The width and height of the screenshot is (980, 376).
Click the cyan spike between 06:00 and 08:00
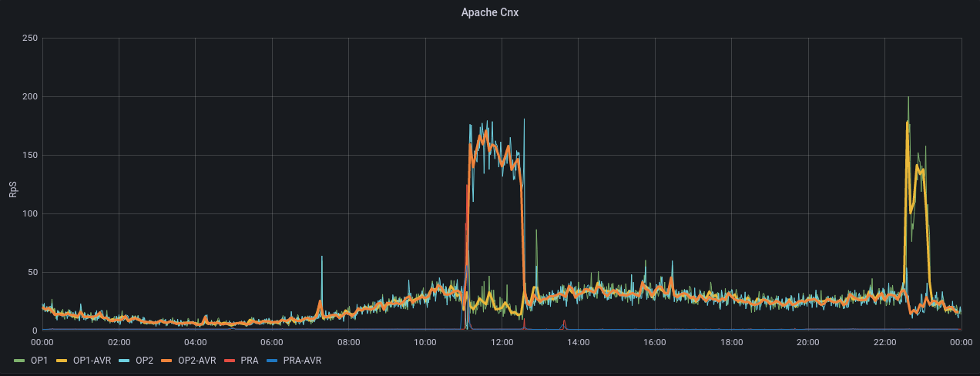click(x=322, y=257)
